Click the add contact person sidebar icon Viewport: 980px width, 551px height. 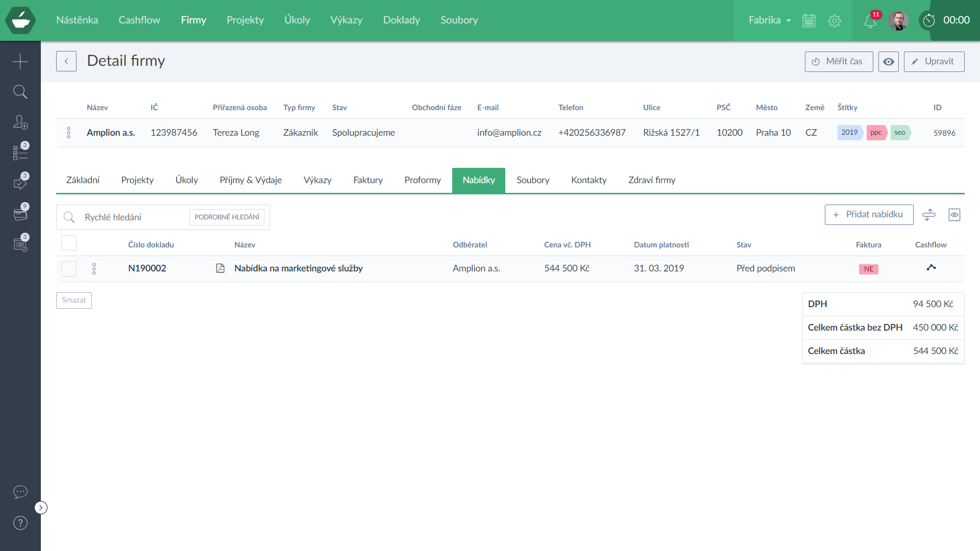(20, 122)
